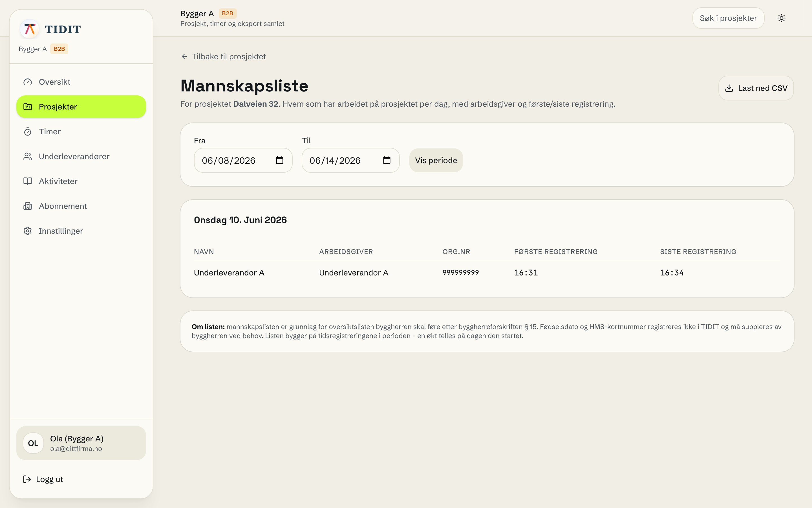Image resolution: width=812 pixels, height=508 pixels.
Task: Open the Til date calendar picker
Action: click(x=387, y=160)
